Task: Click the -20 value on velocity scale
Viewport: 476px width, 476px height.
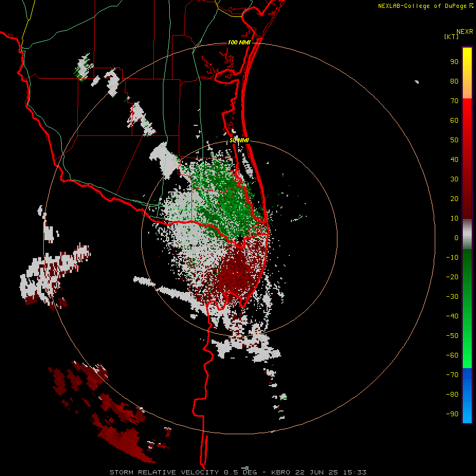Action: (x=452, y=277)
